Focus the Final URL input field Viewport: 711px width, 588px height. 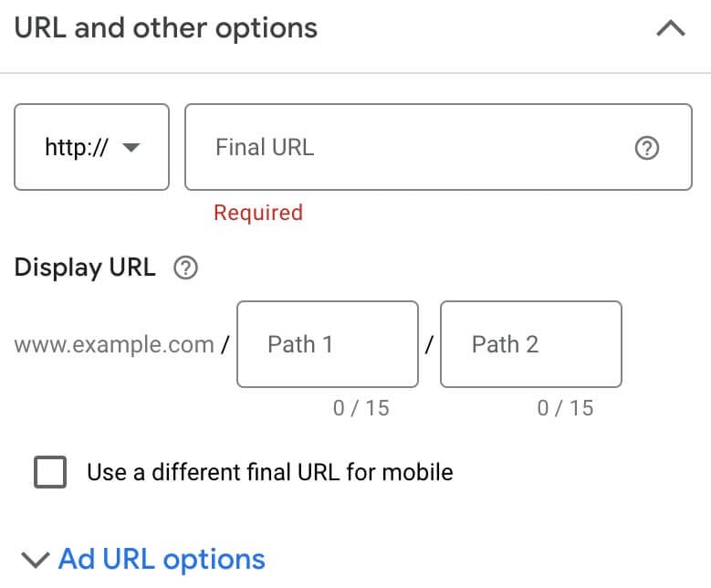411,147
